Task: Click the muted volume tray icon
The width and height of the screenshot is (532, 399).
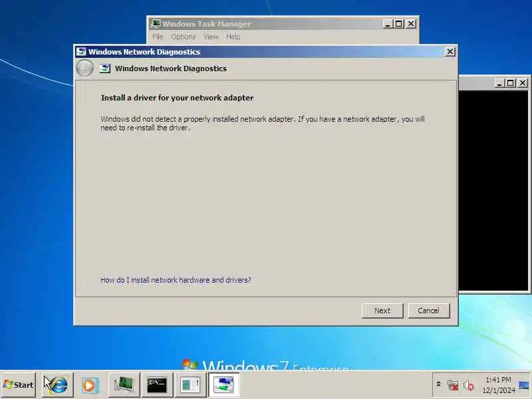Action: (469, 385)
